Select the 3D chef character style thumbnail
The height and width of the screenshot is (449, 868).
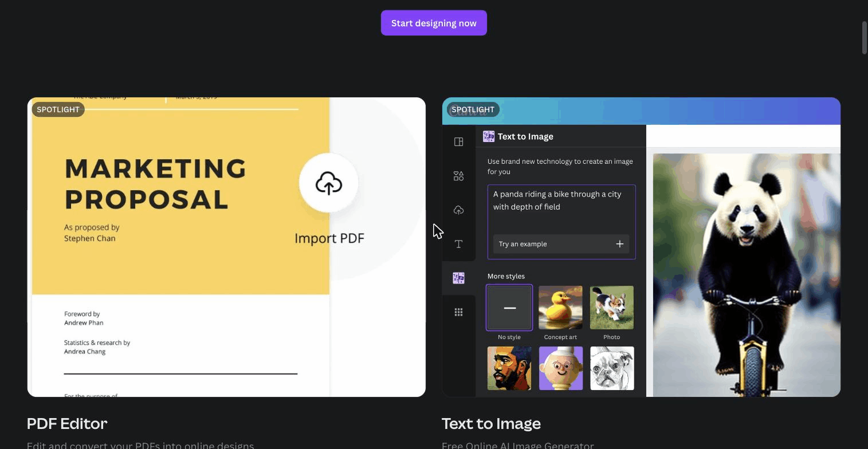560,368
